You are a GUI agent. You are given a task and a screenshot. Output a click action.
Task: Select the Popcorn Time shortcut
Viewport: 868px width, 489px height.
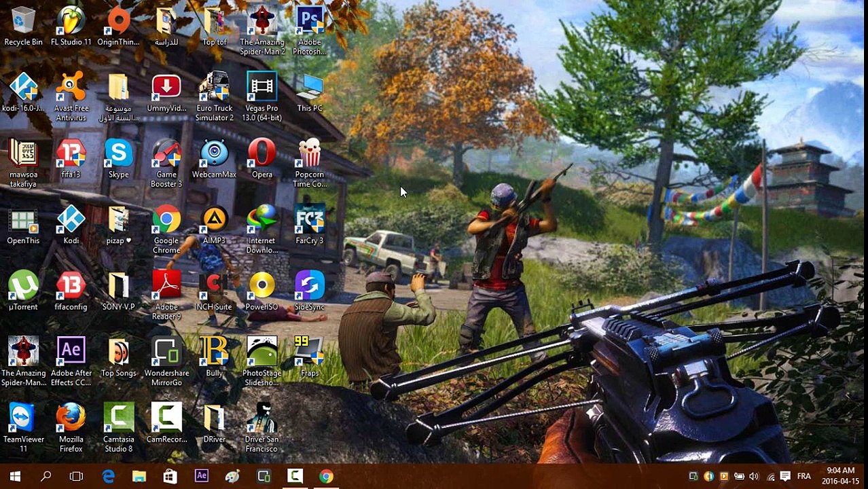point(310,164)
